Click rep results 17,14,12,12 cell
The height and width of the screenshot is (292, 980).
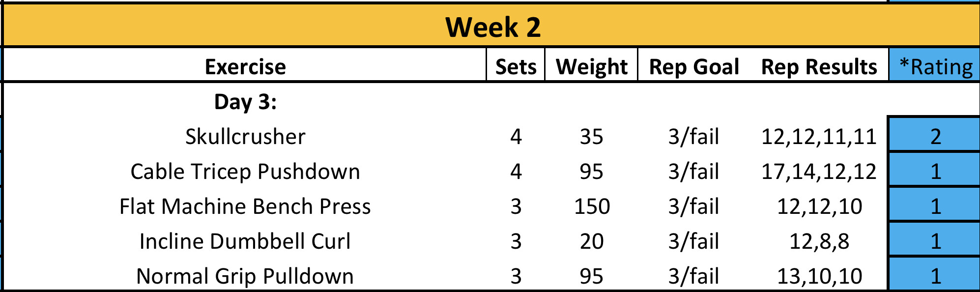[x=819, y=172]
